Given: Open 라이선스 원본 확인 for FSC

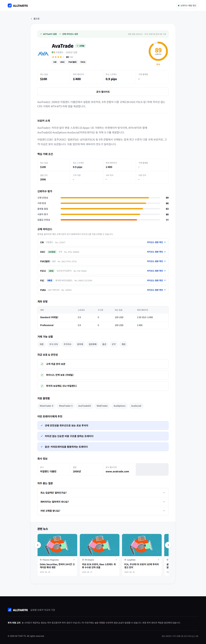Looking at the screenshot, I should [x=156, y=280].
